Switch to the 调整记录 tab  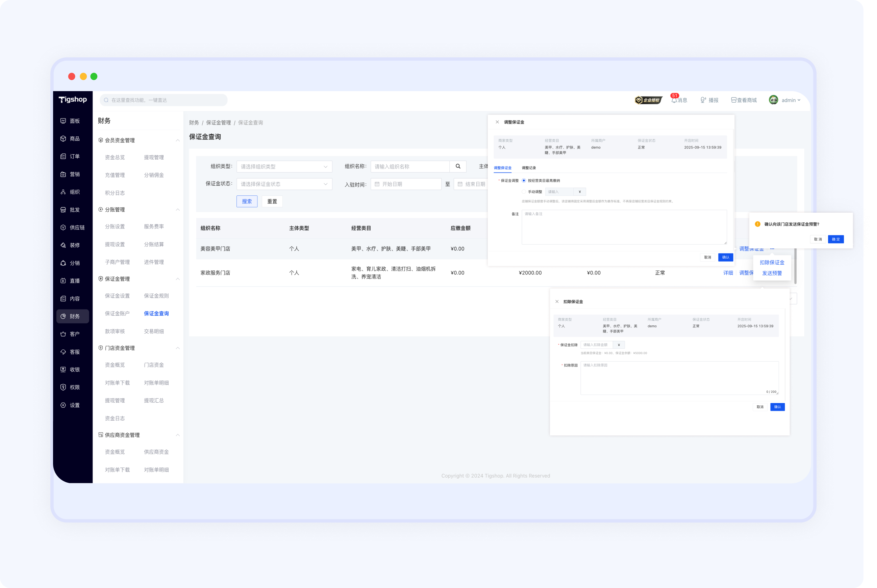point(529,168)
